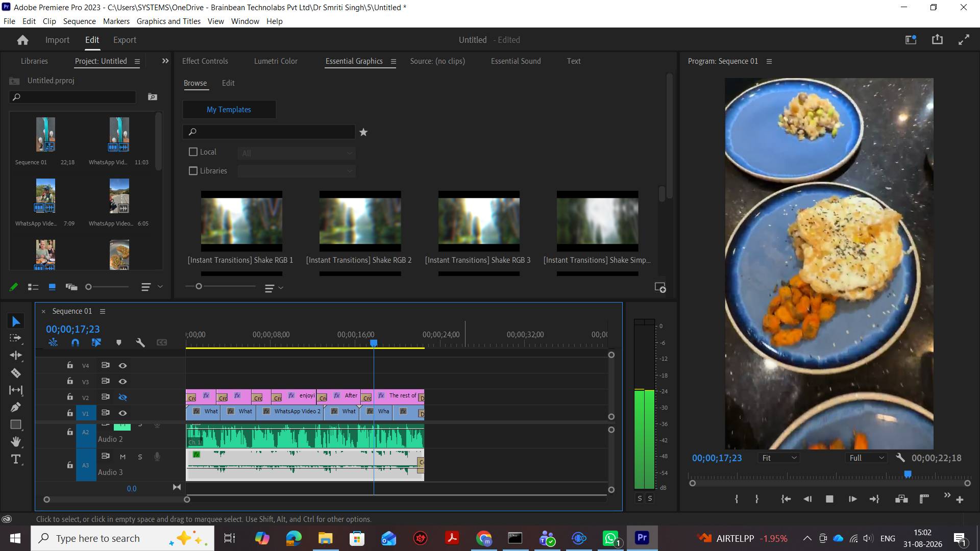The height and width of the screenshot is (551, 980).
Task: Select the Pen tool in timeline toolbar
Action: (x=16, y=407)
